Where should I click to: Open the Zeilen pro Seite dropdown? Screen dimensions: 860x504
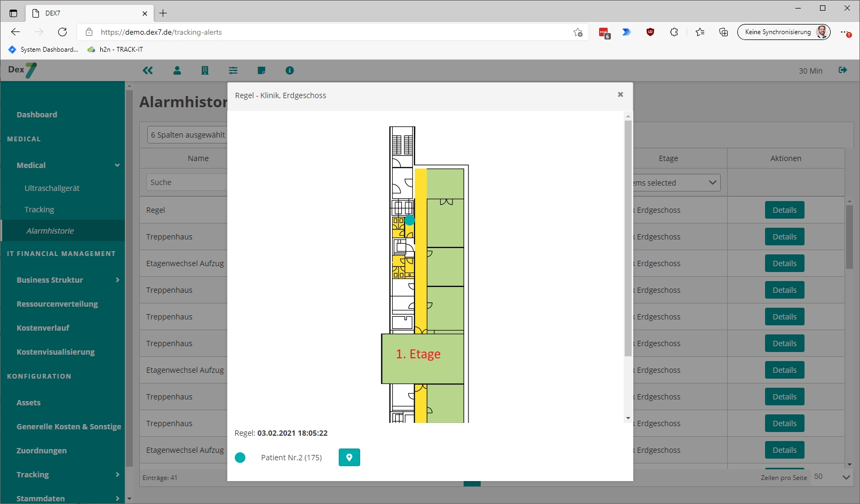point(831,477)
